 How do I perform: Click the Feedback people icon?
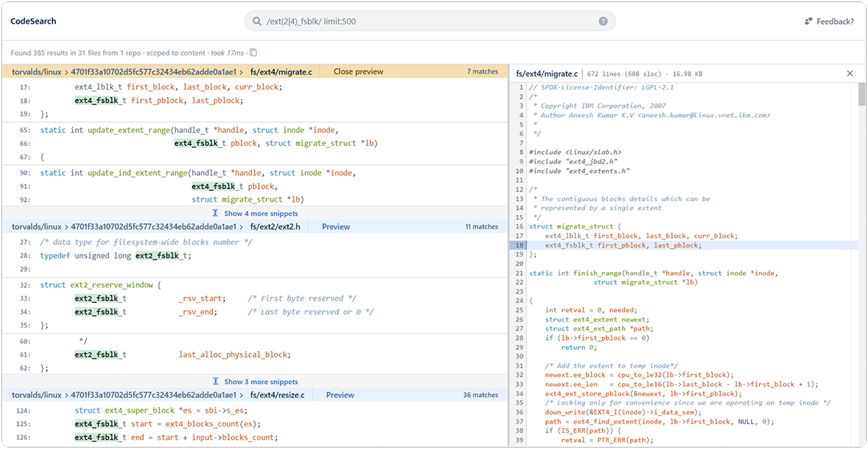[x=808, y=22]
